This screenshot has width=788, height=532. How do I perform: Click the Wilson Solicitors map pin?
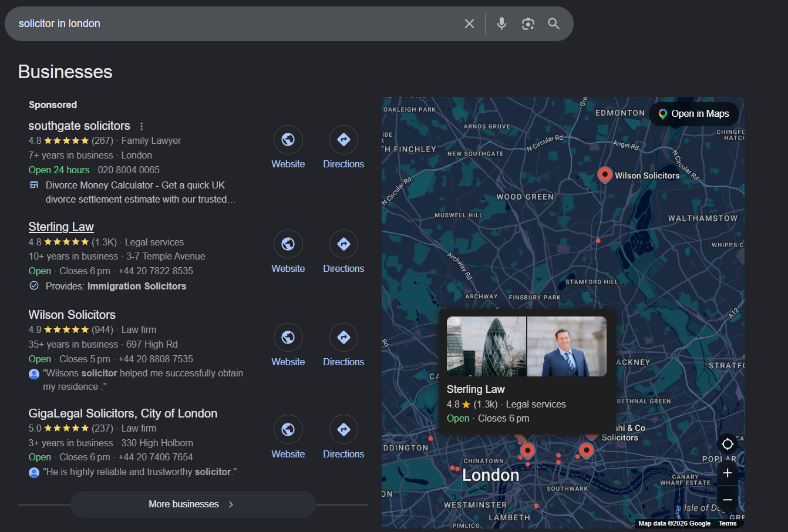pyautogui.click(x=605, y=174)
